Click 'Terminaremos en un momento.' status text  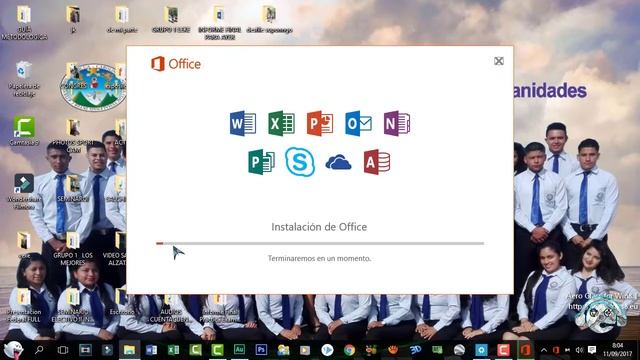(x=319, y=258)
